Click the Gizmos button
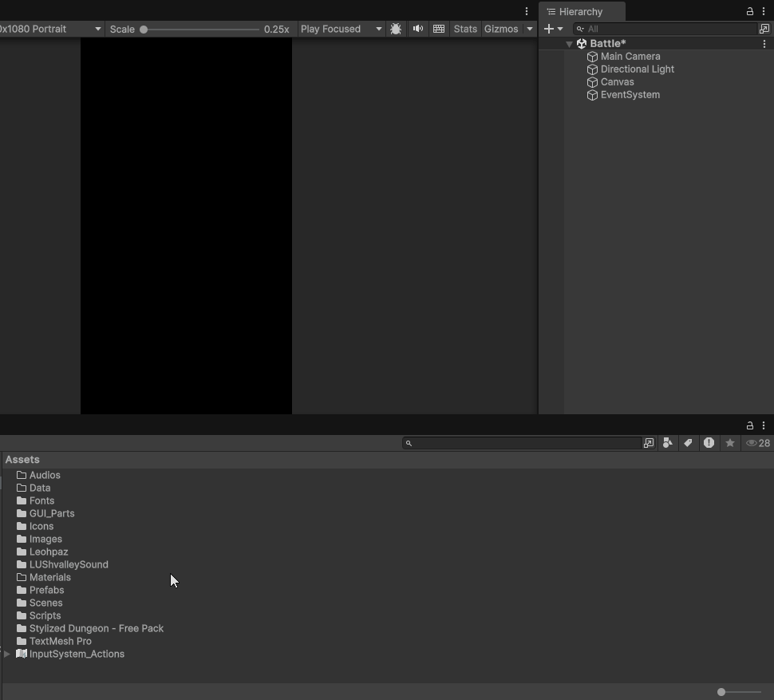Image resolution: width=774 pixels, height=700 pixels. (x=501, y=29)
